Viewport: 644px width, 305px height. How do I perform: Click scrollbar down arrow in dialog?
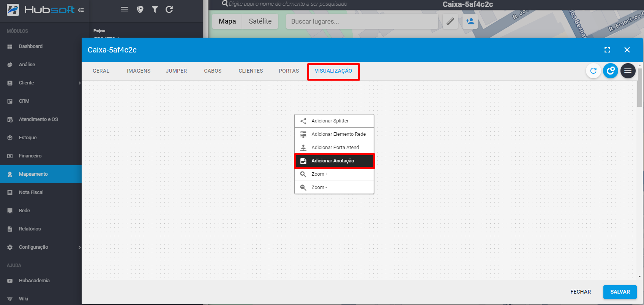[640, 276]
